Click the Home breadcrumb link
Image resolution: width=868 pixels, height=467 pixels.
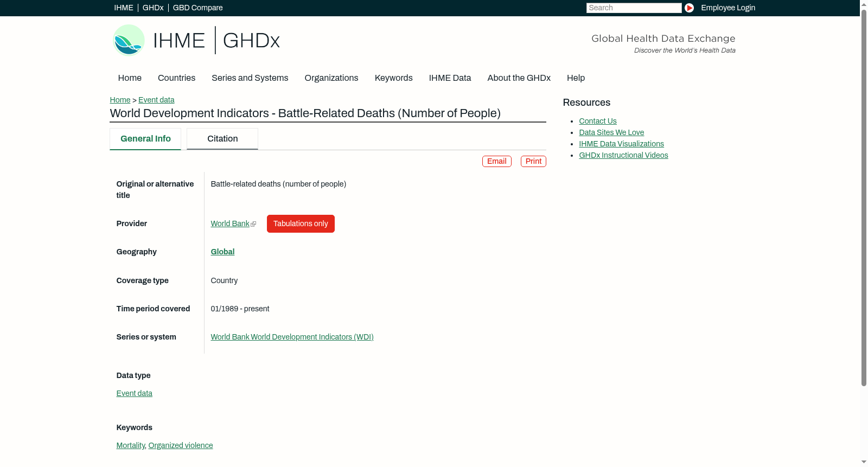click(x=120, y=100)
